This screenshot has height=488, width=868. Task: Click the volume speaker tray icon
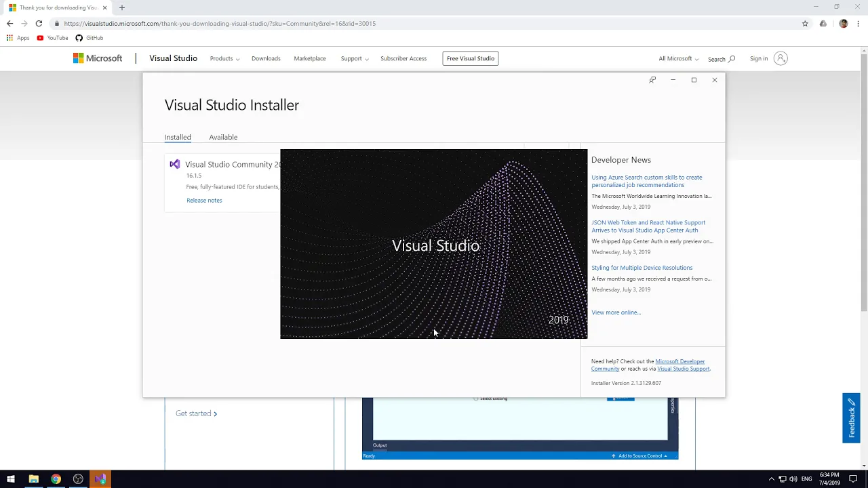click(x=793, y=479)
